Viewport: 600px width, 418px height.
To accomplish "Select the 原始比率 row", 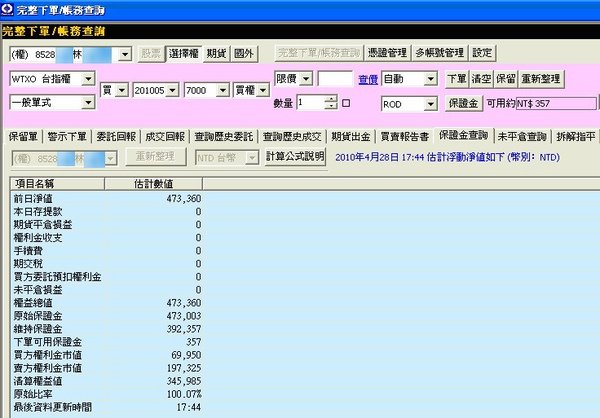I will coord(106,394).
